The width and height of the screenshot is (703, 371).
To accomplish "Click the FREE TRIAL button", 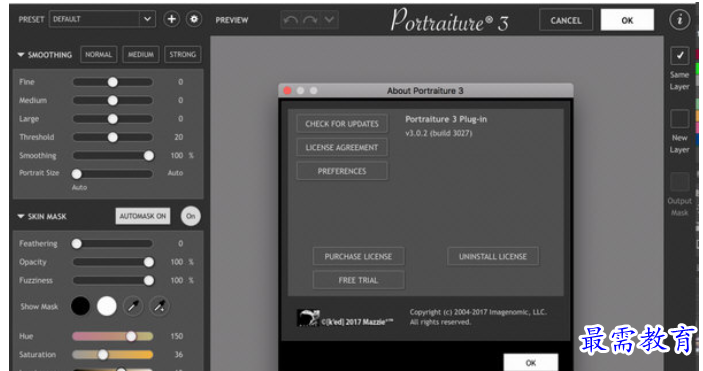I will tap(358, 280).
